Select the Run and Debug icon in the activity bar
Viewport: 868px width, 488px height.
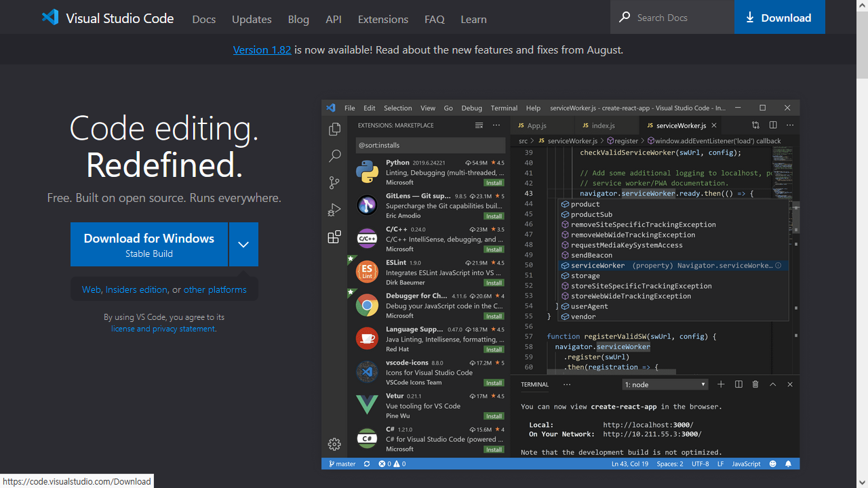[x=334, y=210]
